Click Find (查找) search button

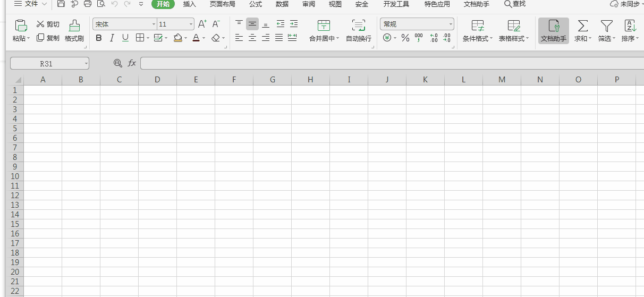point(515,4)
